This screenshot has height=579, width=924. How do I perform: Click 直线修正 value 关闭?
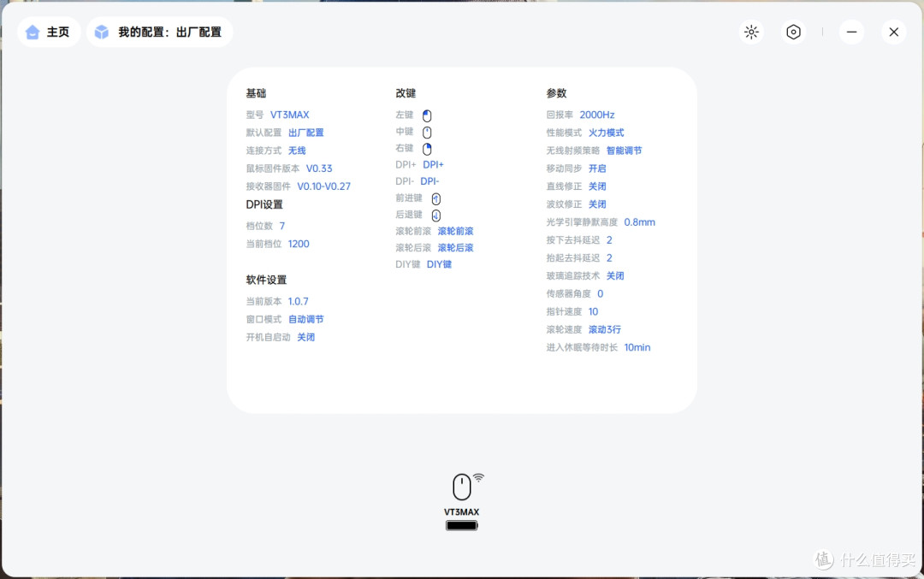(x=597, y=186)
